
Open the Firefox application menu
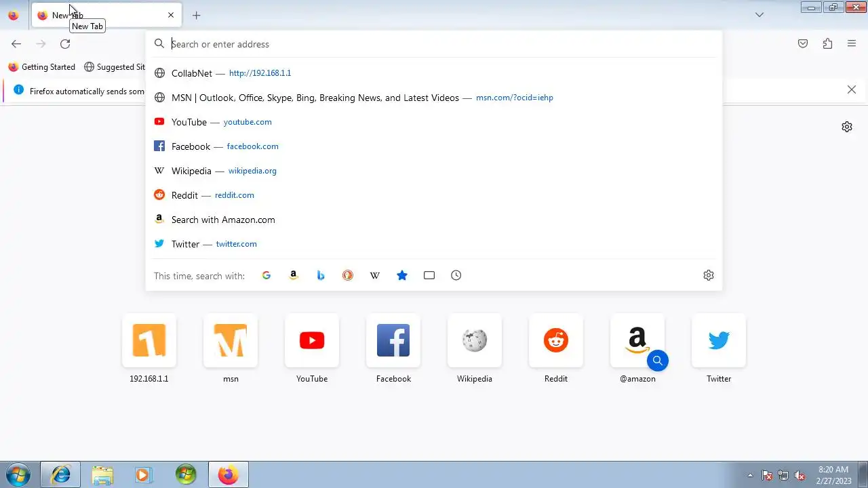click(x=852, y=44)
